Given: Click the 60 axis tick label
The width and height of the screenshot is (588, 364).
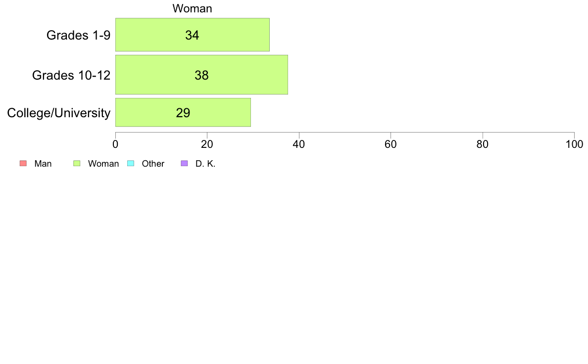Looking at the screenshot, I should tap(391, 144).
